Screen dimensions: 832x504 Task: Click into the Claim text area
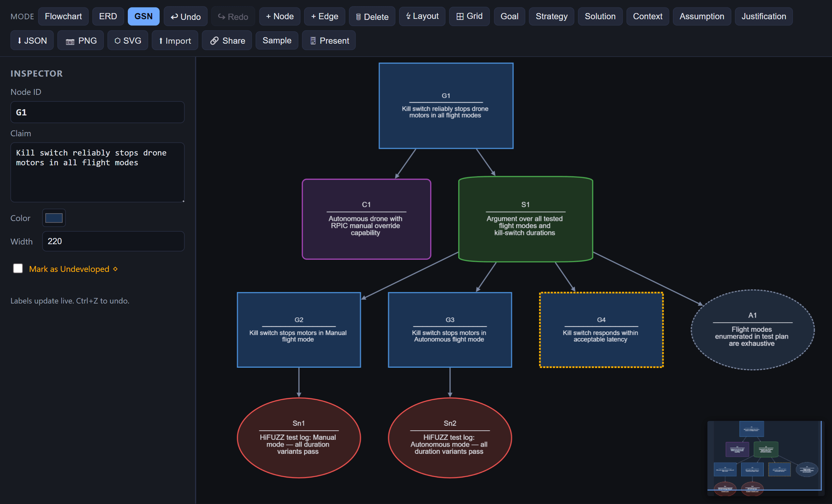pyautogui.click(x=97, y=172)
